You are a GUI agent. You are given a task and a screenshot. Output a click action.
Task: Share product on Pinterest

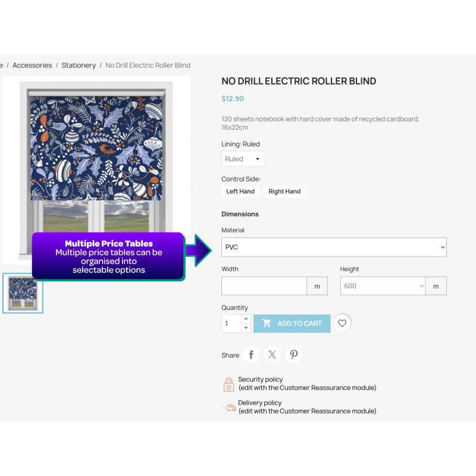tap(293, 355)
